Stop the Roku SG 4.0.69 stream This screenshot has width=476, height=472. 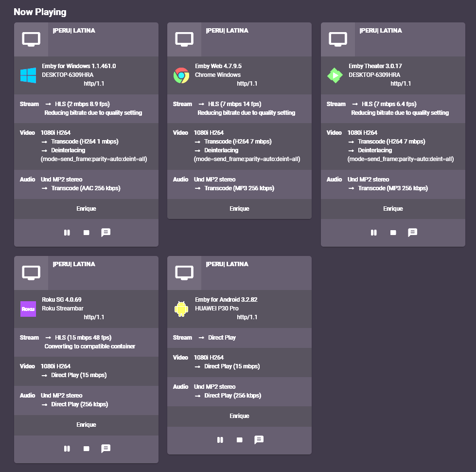click(x=86, y=449)
